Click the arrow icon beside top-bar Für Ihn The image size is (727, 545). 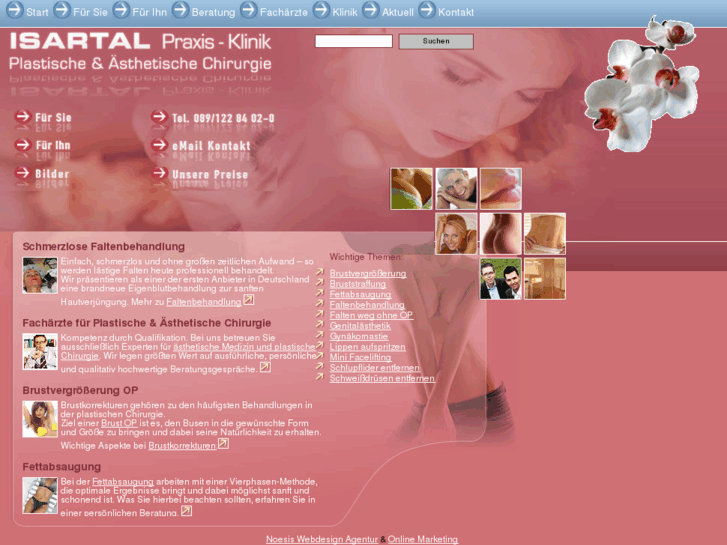point(121,10)
